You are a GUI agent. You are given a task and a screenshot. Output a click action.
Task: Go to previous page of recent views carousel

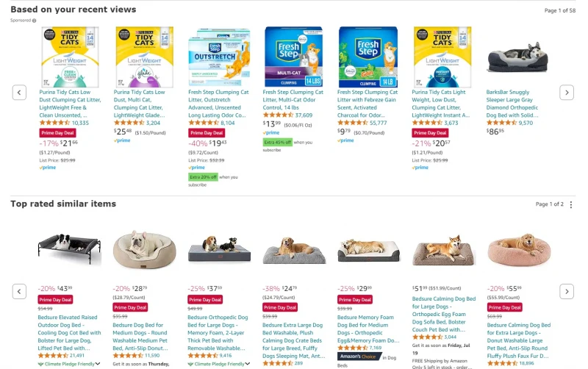pyautogui.click(x=19, y=93)
